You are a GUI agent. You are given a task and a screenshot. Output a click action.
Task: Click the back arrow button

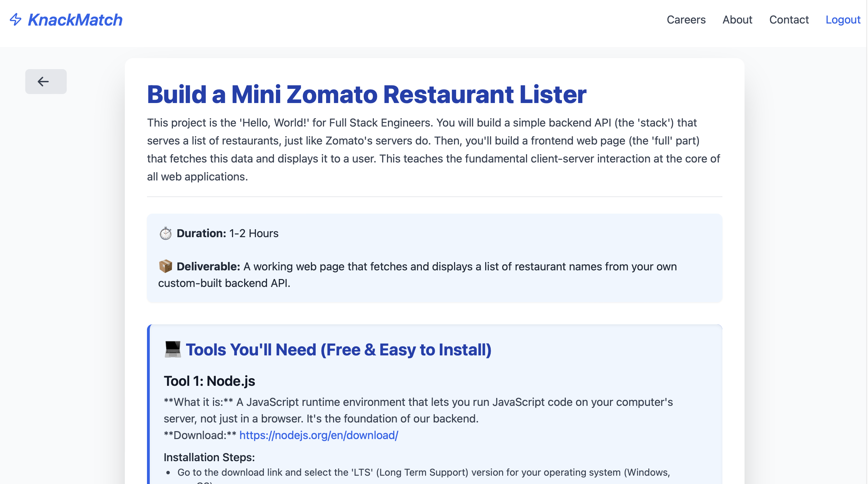(x=46, y=82)
